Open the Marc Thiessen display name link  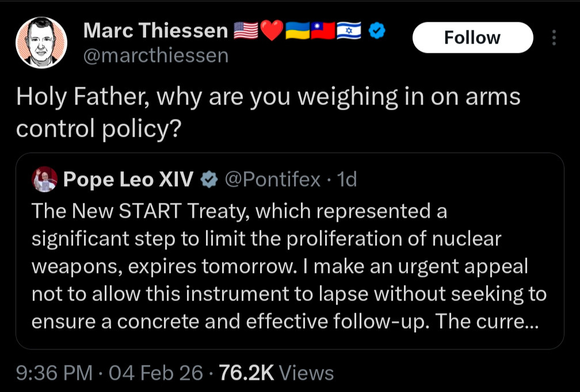(x=155, y=31)
